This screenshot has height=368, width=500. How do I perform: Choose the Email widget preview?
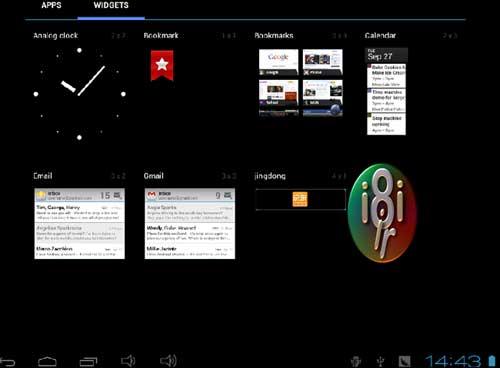click(x=79, y=223)
